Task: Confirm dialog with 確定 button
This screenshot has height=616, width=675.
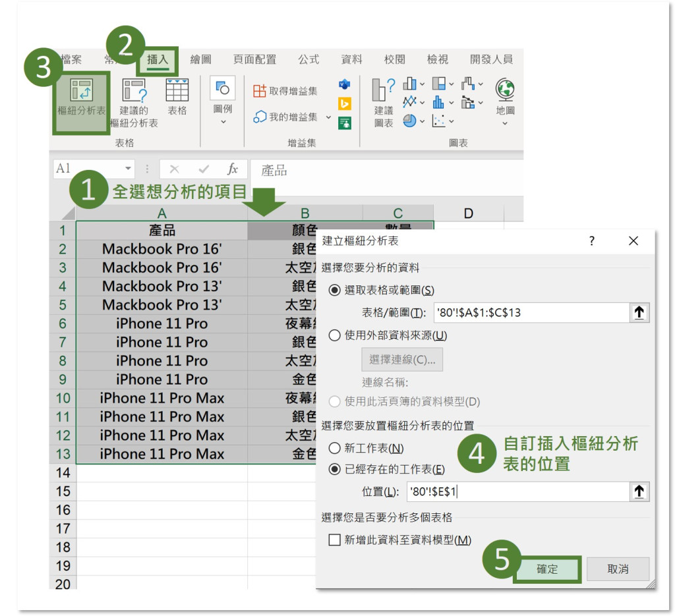Action: pos(547,569)
